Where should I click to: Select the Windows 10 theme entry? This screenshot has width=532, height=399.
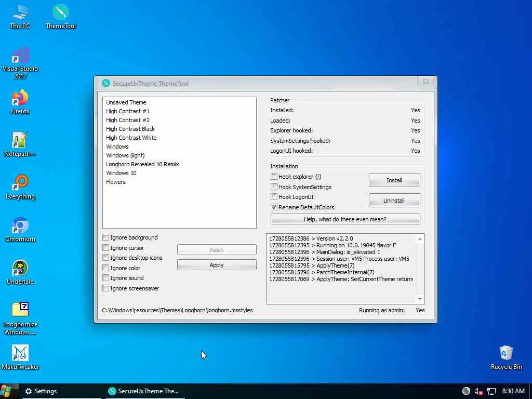pyautogui.click(x=121, y=172)
